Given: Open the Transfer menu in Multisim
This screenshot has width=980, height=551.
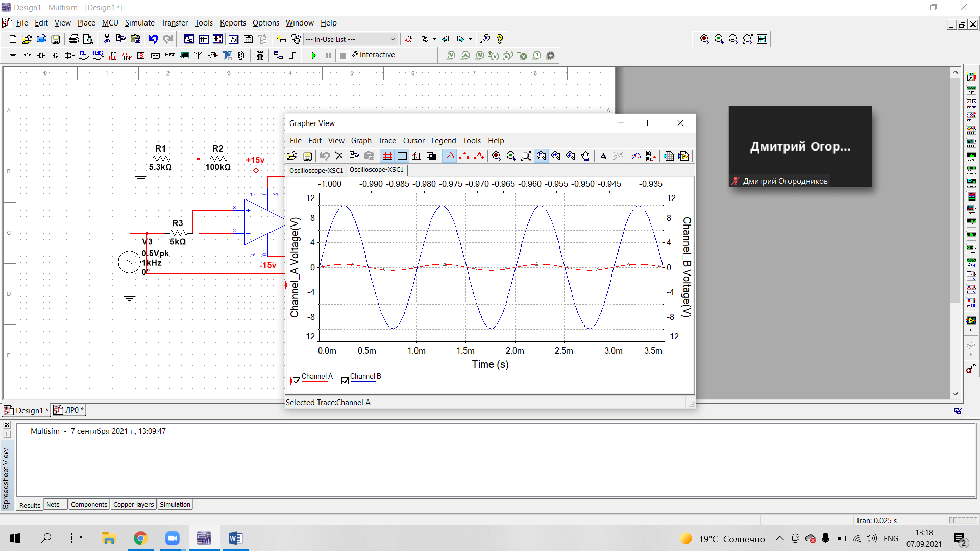Looking at the screenshot, I should pyautogui.click(x=175, y=23).
